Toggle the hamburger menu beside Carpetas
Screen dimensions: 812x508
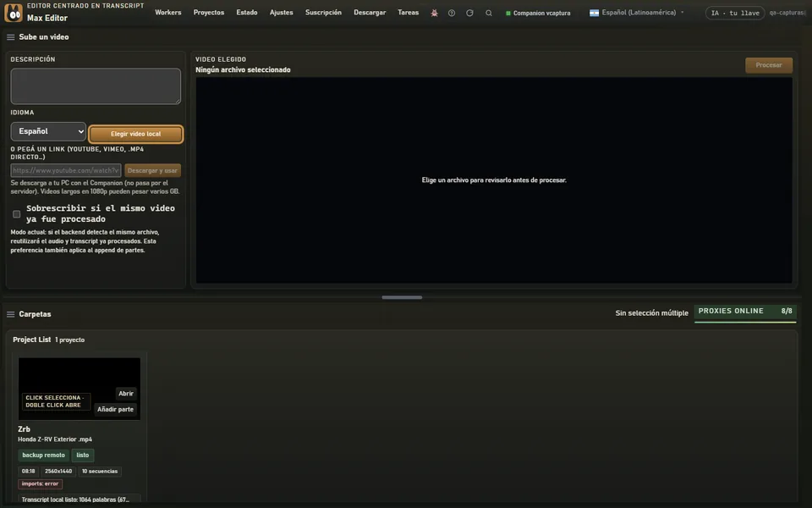click(x=10, y=314)
